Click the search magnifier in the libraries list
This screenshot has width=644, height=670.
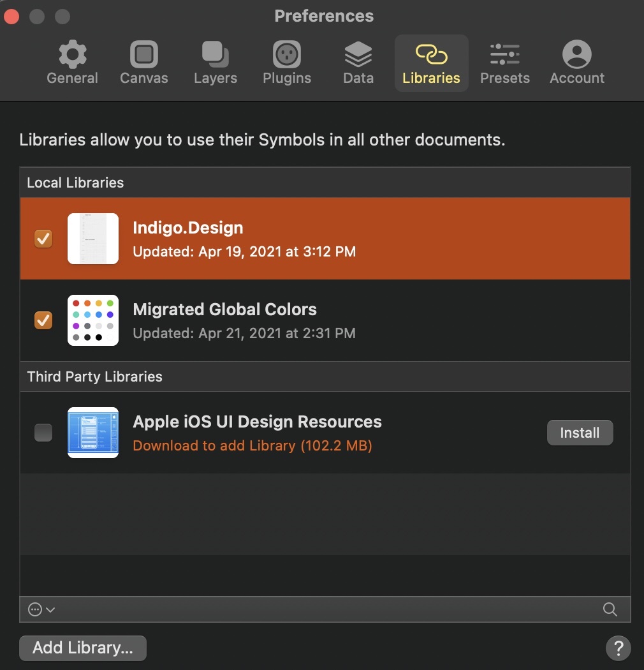[610, 609]
